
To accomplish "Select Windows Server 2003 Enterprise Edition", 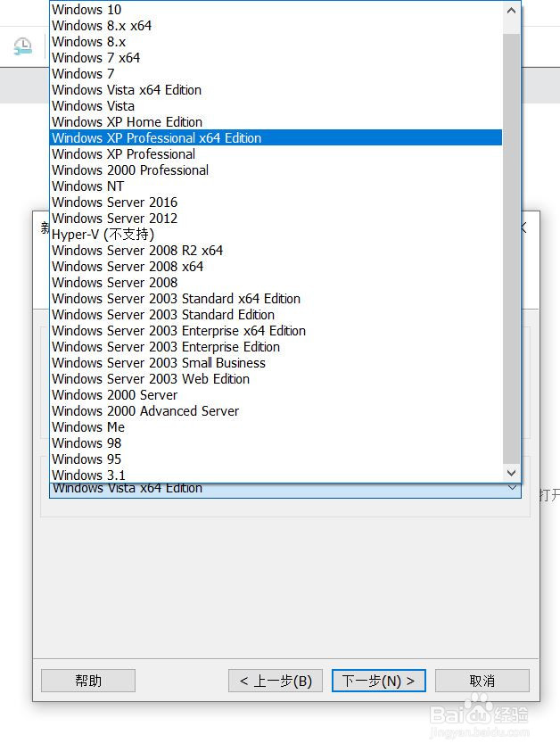I will coord(276,347).
